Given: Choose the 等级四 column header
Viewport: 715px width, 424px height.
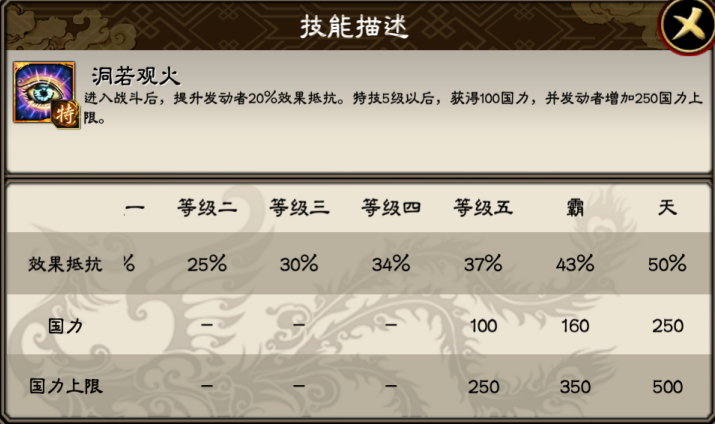Looking at the screenshot, I should [x=391, y=209].
